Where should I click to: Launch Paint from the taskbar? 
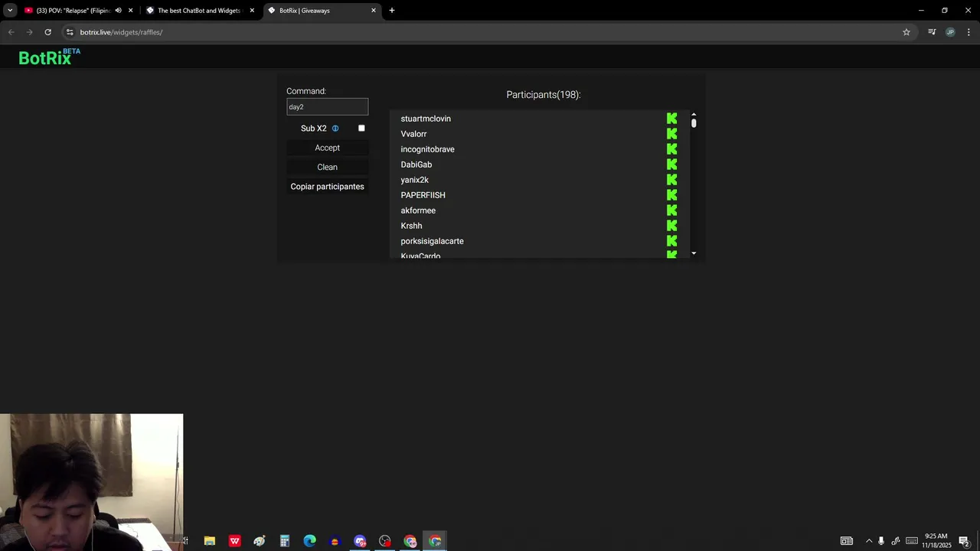[260, 541]
